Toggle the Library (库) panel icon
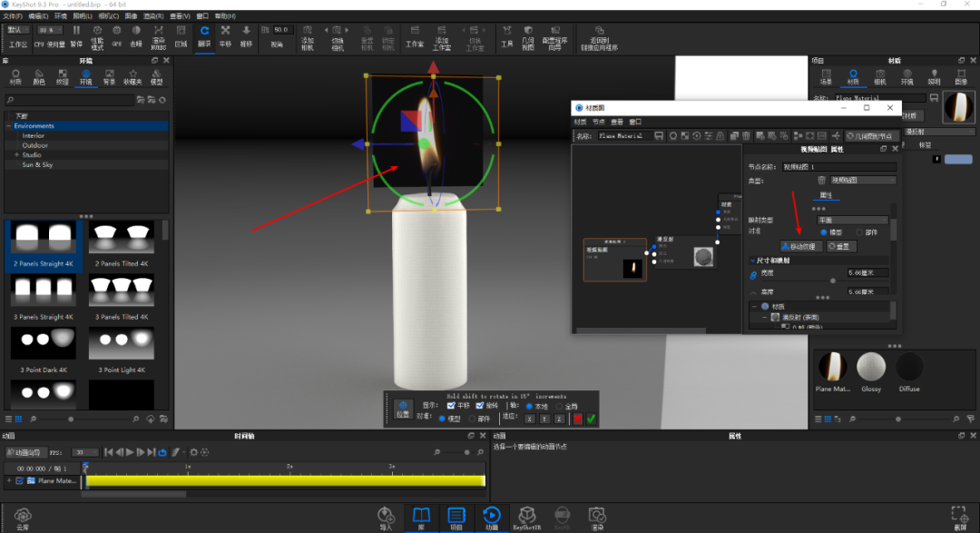 pyautogui.click(x=421, y=518)
